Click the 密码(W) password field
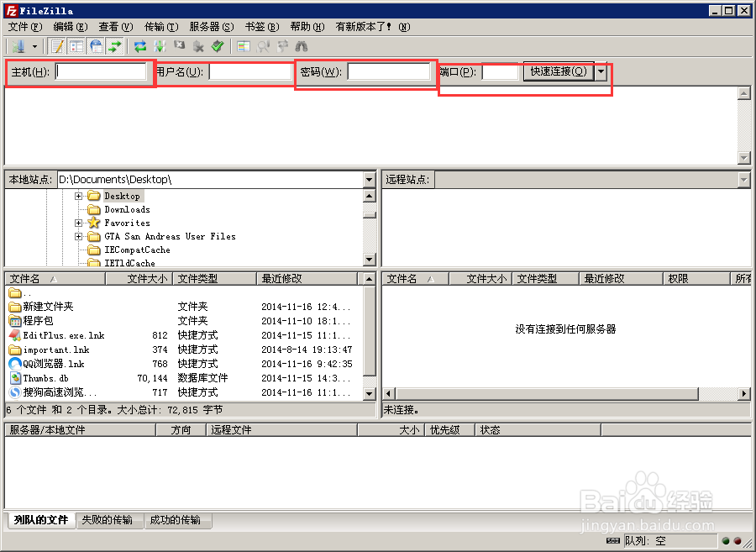756x552 pixels. [x=389, y=71]
